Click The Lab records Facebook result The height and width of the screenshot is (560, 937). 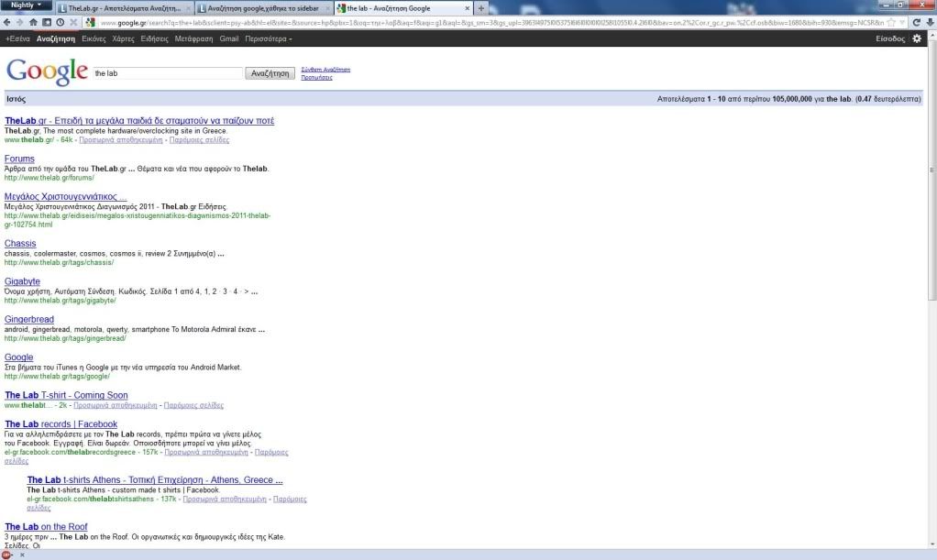tap(61, 424)
